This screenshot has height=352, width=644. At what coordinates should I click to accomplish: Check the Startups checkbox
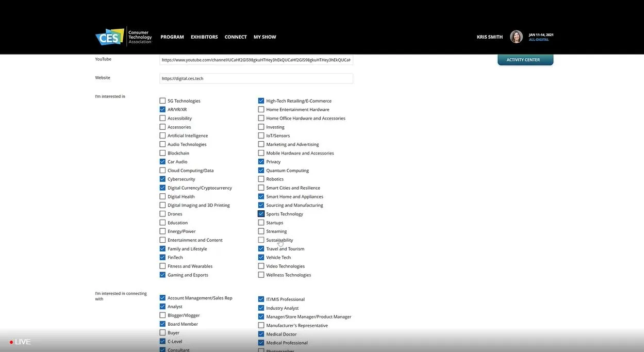click(261, 223)
